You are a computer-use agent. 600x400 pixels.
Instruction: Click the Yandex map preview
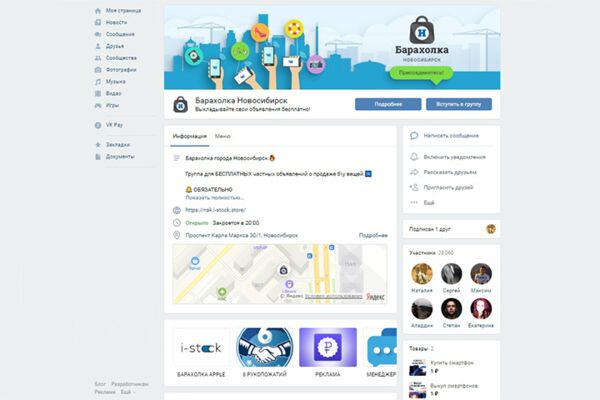(x=280, y=274)
